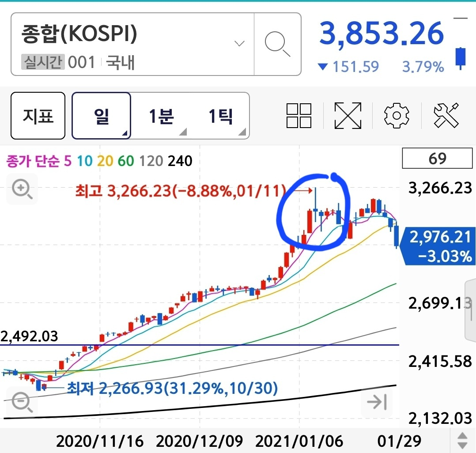Image resolution: width=476 pixels, height=453 pixels.
Task: Tap the 최고 3,266.23 high annotation
Action: [181, 191]
